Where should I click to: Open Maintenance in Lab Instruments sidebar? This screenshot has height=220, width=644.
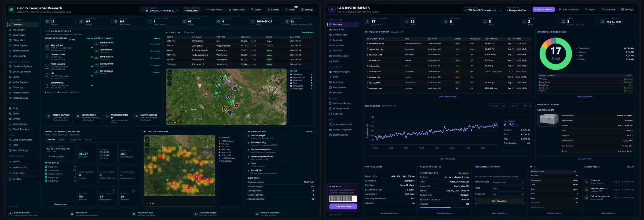click(x=339, y=88)
